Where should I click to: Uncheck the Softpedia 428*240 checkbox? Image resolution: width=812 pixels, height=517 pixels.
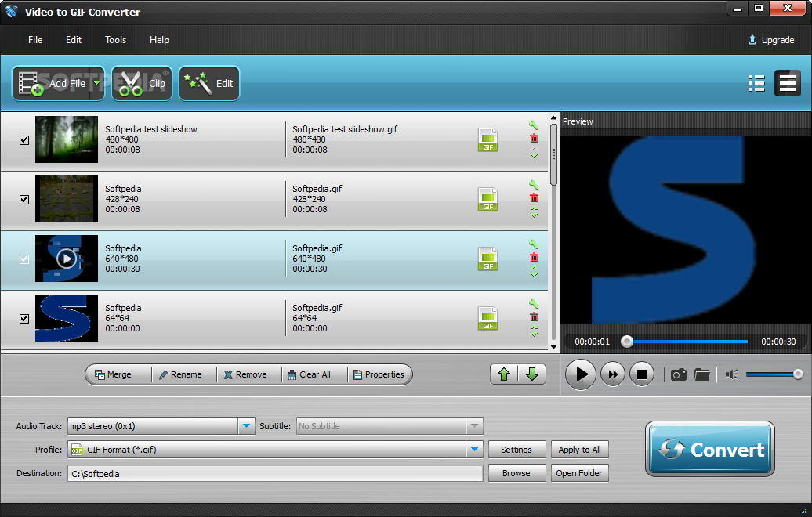(24, 199)
